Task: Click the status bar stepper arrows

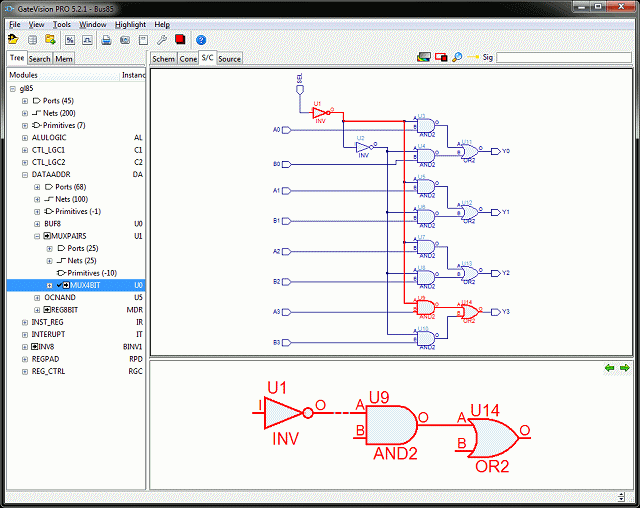Action: coord(621,497)
